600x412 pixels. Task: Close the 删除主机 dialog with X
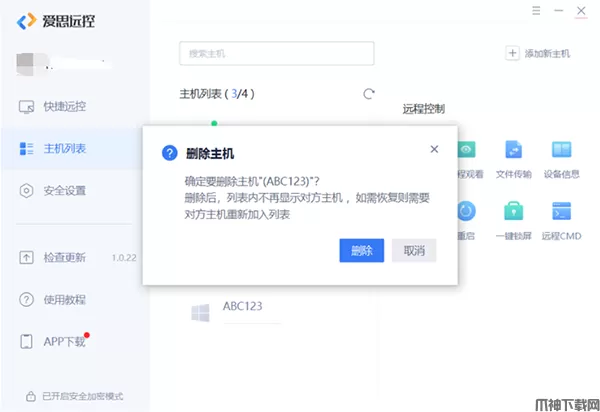(434, 149)
